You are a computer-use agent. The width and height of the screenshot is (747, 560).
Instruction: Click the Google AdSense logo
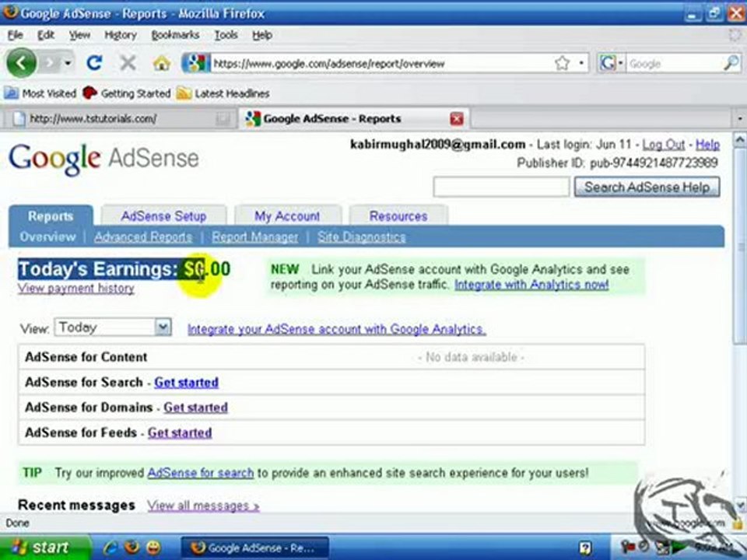[103, 159]
